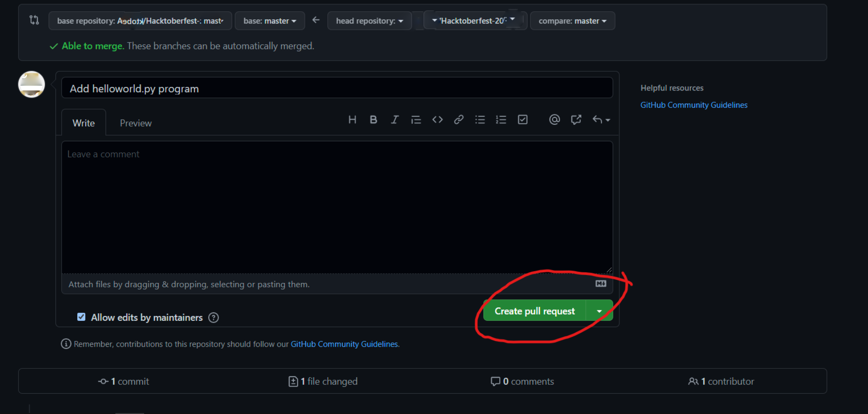Add a numbered list icon
Viewport: 868px width, 414px height.
501,120
